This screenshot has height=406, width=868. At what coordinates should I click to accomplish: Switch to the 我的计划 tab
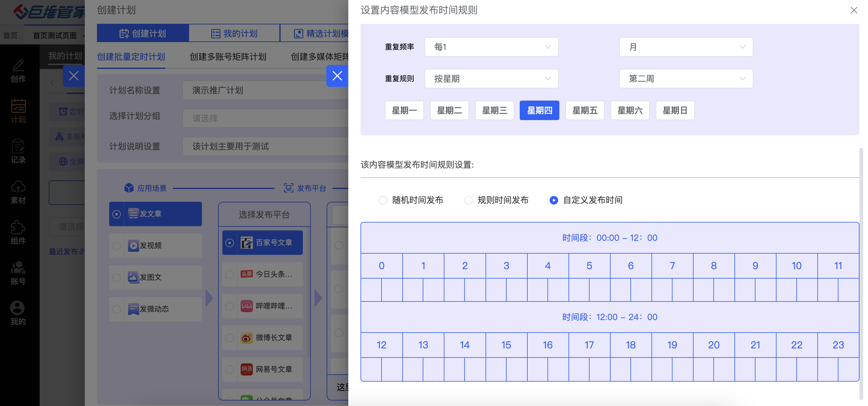[234, 33]
